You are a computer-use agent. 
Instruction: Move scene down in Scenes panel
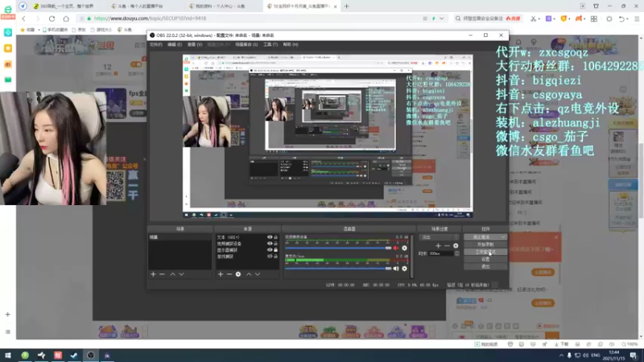click(182, 274)
